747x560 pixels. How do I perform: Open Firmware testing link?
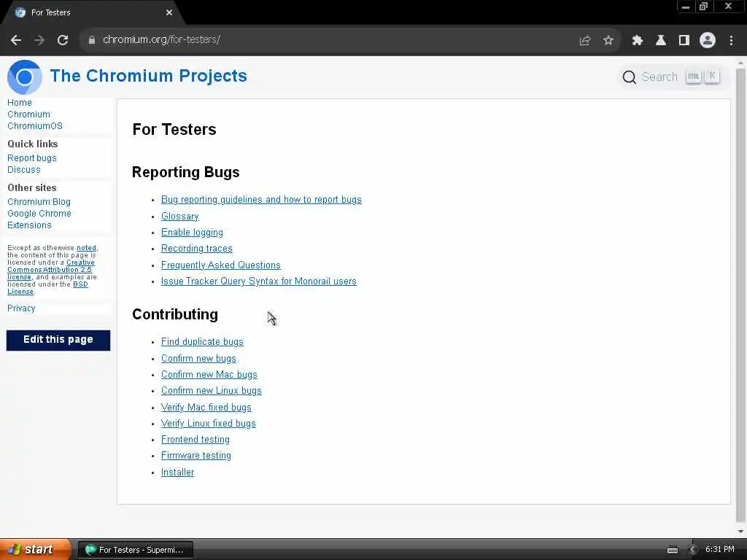point(196,456)
